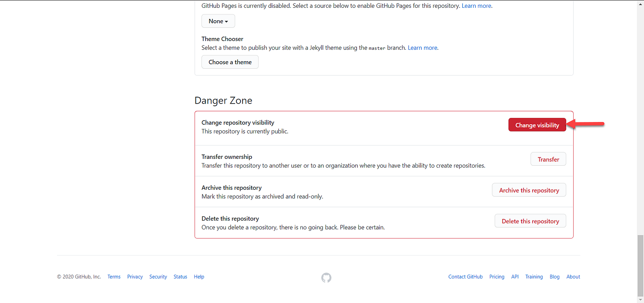Click the Archive this repository button
The image size is (644, 303).
click(x=529, y=190)
